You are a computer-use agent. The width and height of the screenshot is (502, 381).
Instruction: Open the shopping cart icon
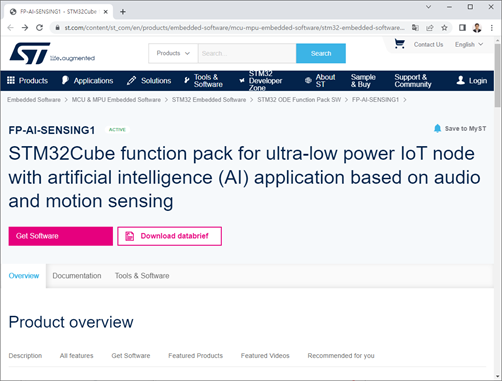click(399, 44)
